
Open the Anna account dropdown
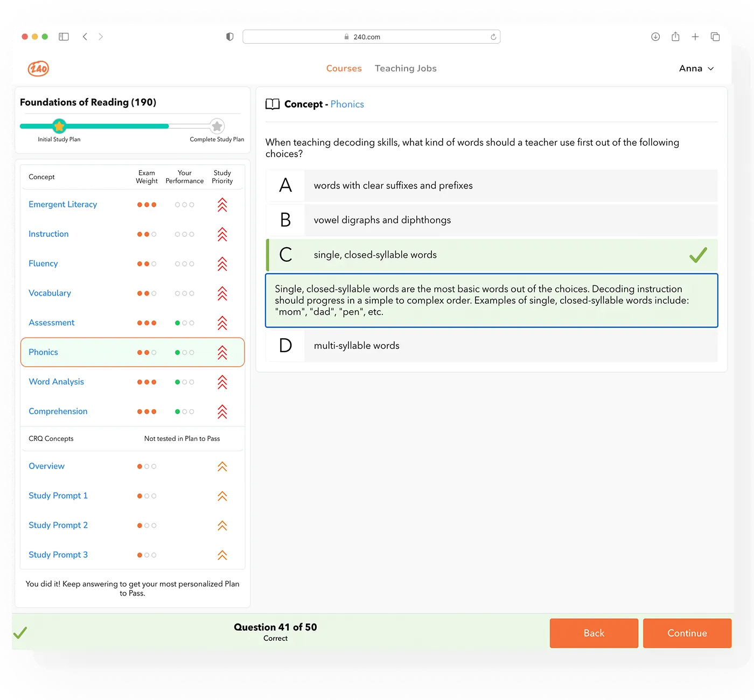(696, 68)
